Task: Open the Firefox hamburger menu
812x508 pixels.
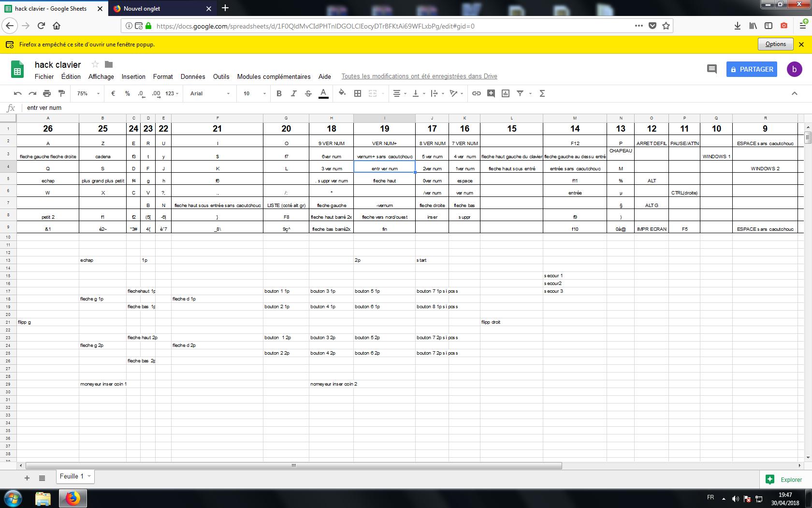Action: coord(803,26)
